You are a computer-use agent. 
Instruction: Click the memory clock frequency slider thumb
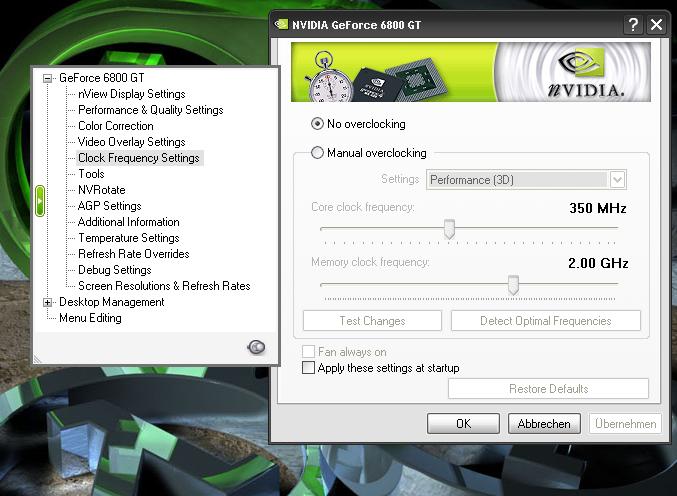pos(513,285)
